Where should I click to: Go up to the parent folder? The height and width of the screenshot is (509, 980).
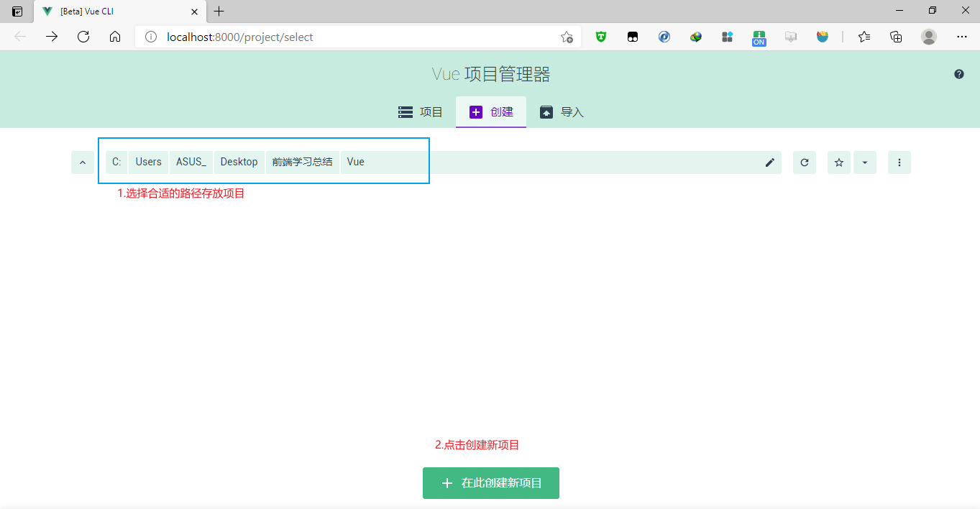point(83,162)
